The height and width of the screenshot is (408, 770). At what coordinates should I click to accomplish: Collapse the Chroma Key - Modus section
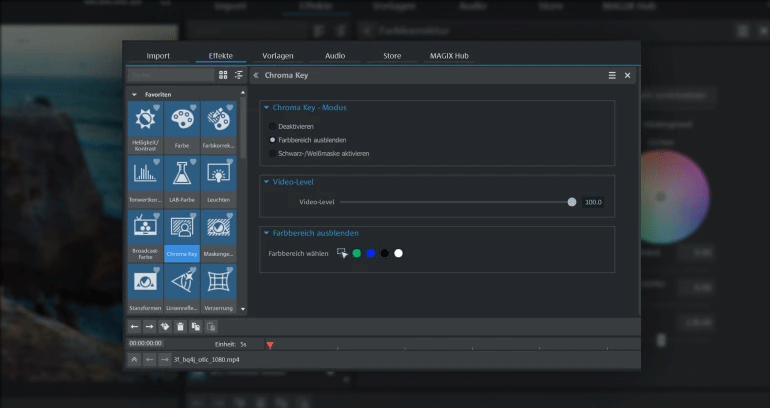pos(266,108)
